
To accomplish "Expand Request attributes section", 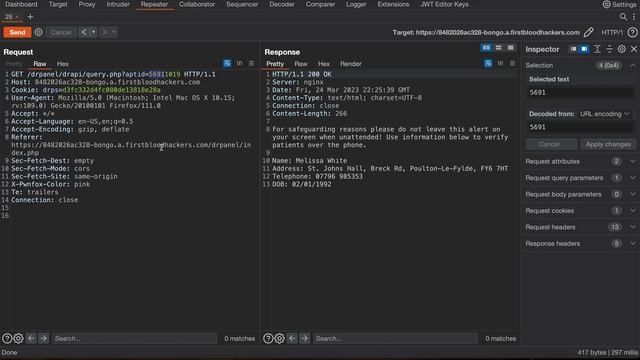I will (x=580, y=162).
